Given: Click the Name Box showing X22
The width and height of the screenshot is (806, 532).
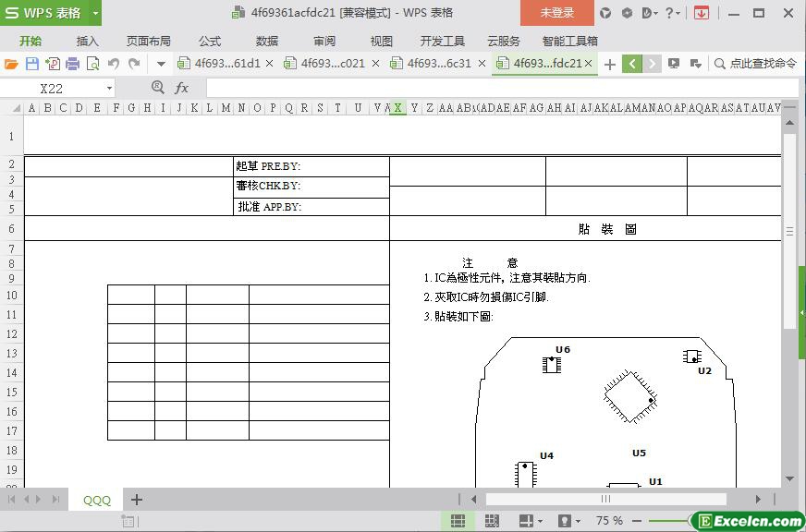Looking at the screenshot, I should pos(52,89).
